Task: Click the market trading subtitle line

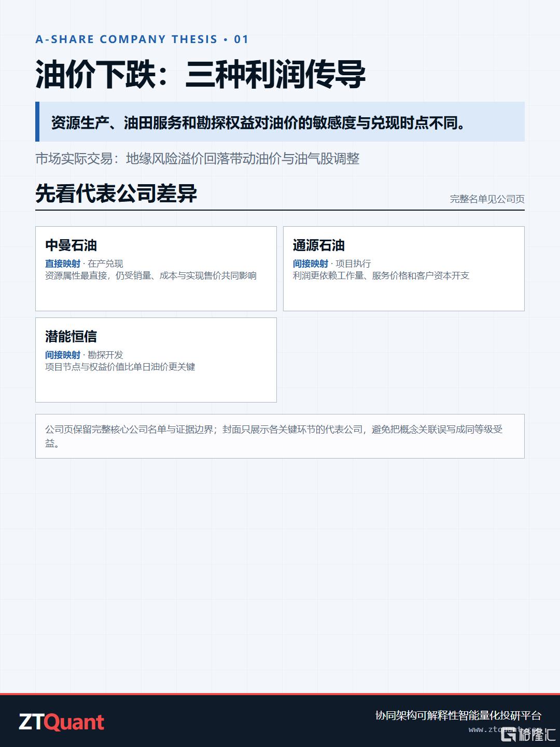Action: click(198, 159)
